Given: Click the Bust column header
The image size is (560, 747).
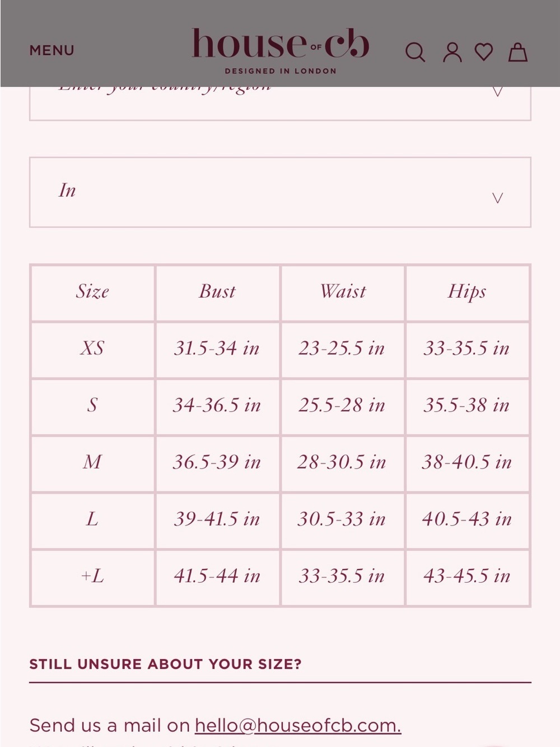Looking at the screenshot, I should [217, 292].
